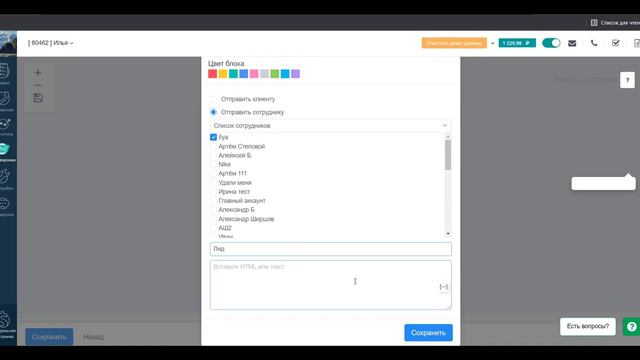Click the square question mark help button on canvas
This screenshot has width=640, height=360.
[x=627, y=80]
